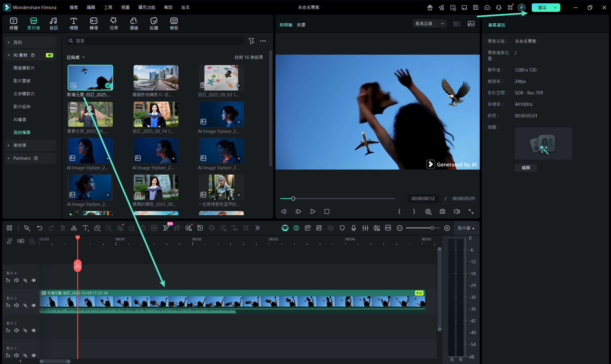Click the 匯出 export button
This screenshot has height=364, width=611.
coord(542,7)
